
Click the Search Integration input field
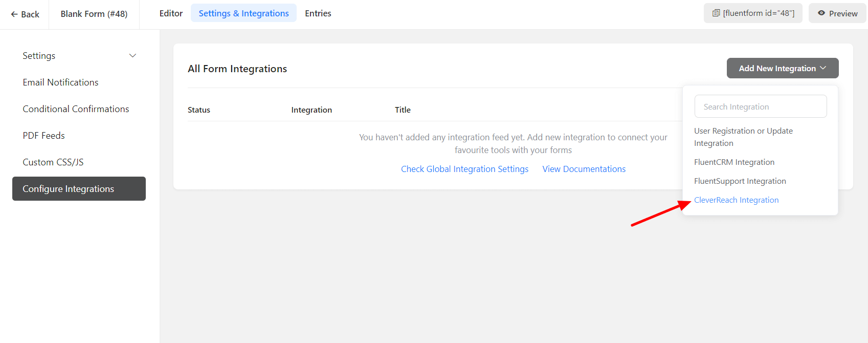click(x=760, y=106)
